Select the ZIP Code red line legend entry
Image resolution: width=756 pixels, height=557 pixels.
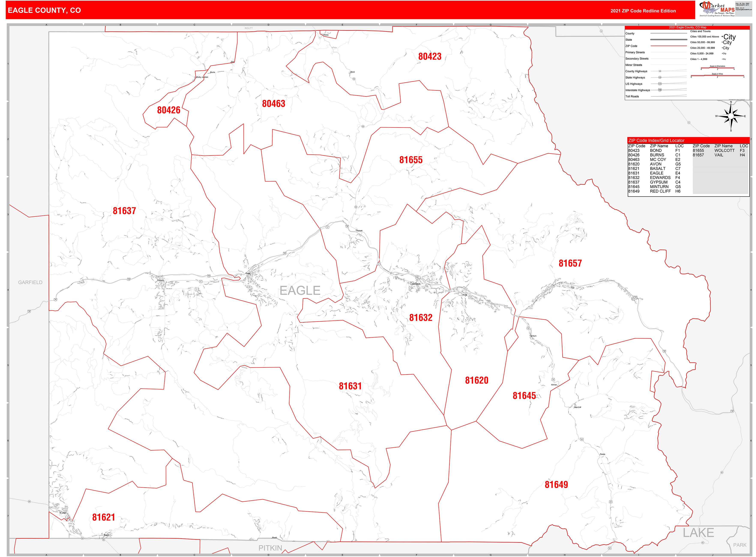669,46
